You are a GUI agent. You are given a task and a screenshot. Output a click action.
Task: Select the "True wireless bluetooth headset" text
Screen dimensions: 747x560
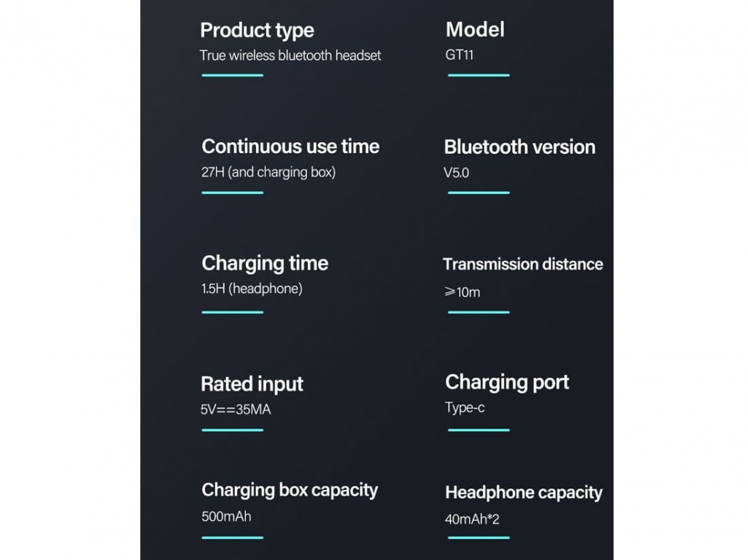click(x=290, y=55)
